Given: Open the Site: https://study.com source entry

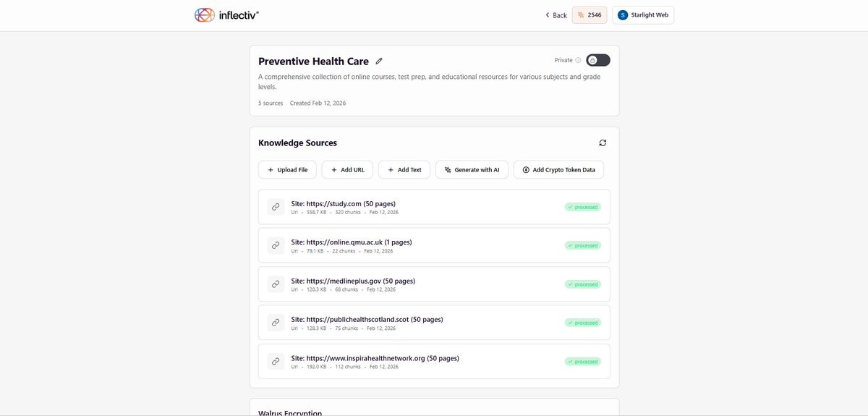Looking at the screenshot, I should coord(434,207).
